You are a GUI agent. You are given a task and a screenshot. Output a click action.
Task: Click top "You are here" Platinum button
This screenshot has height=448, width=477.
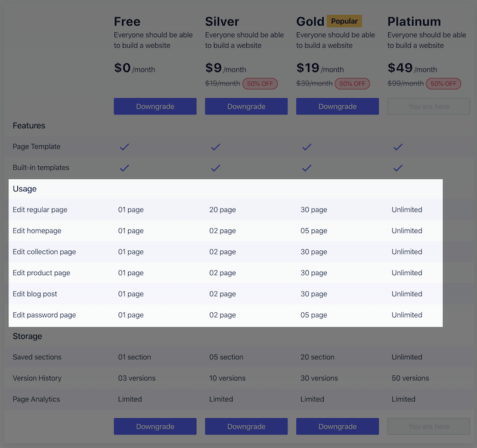click(429, 107)
